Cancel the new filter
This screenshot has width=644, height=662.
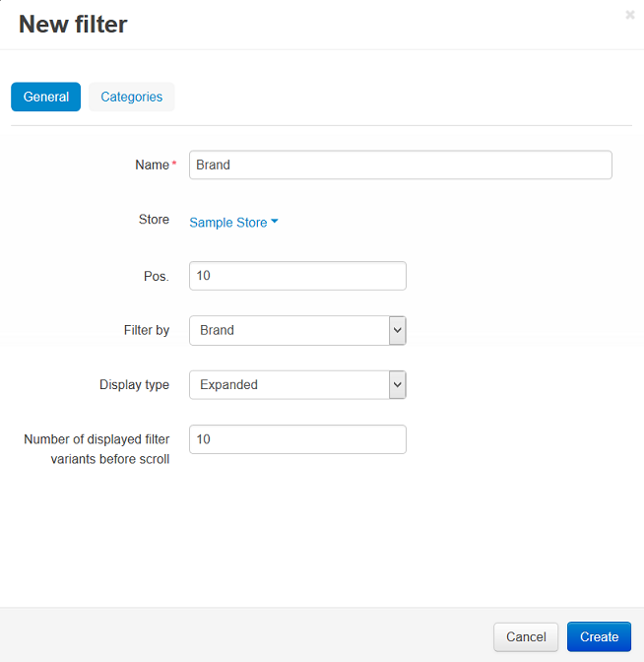[526, 636]
